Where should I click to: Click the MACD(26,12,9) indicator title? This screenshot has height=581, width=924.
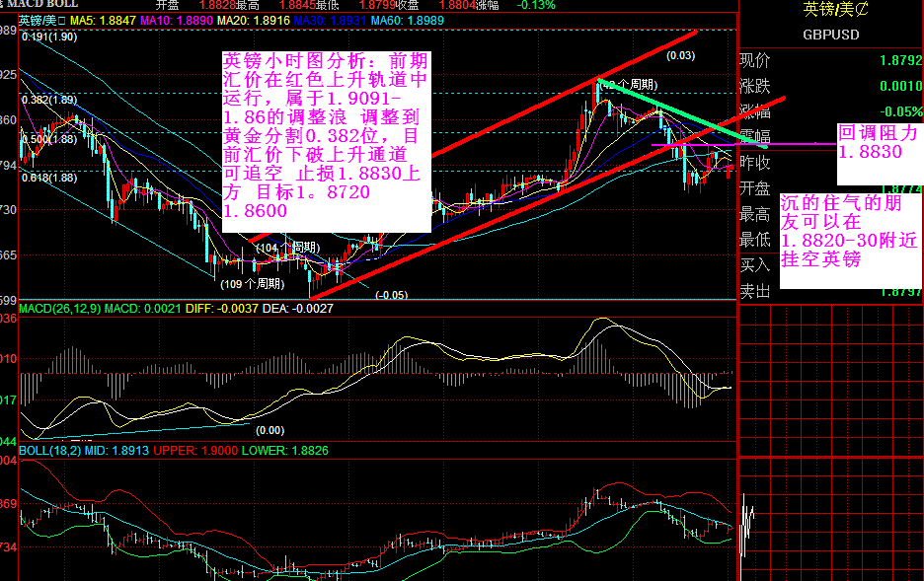[60, 309]
